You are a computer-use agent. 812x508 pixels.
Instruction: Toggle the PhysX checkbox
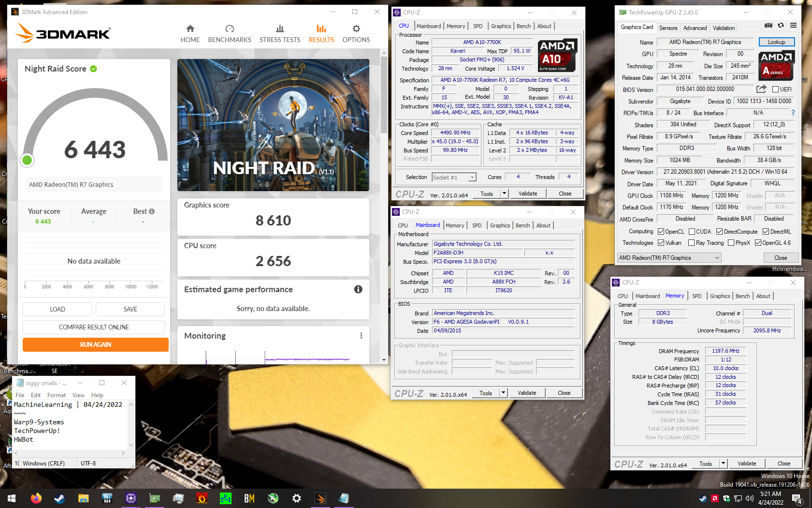(731, 243)
